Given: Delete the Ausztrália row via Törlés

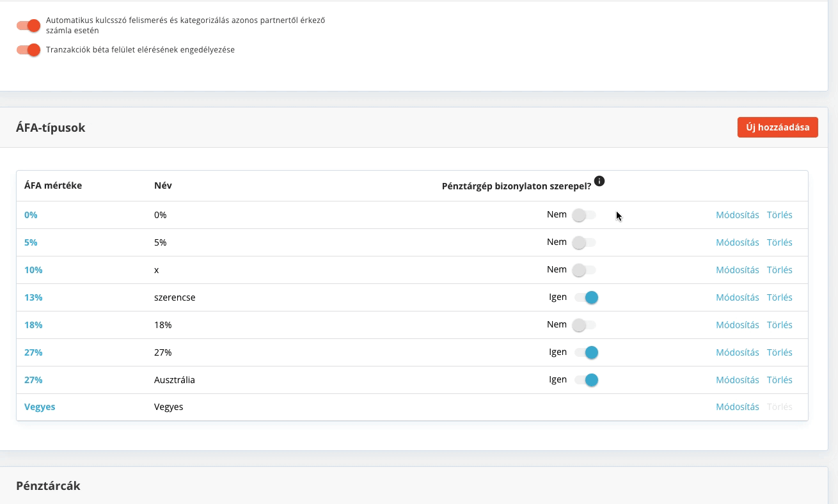Looking at the screenshot, I should (780, 380).
